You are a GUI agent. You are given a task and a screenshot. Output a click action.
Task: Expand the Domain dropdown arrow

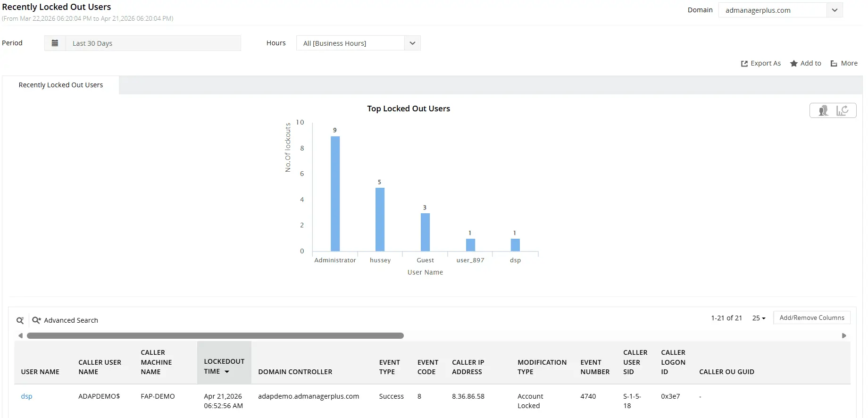tap(835, 10)
